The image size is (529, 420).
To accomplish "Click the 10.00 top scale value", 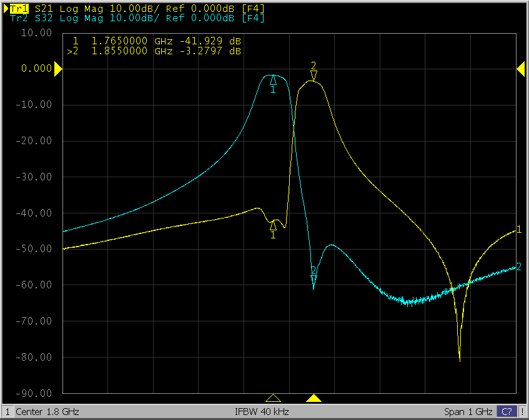I will [37, 32].
